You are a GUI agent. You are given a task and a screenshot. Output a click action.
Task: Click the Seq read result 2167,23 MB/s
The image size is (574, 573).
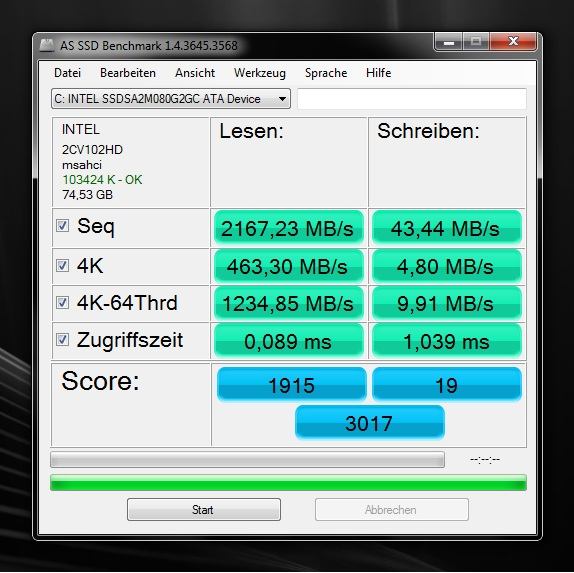tap(288, 228)
